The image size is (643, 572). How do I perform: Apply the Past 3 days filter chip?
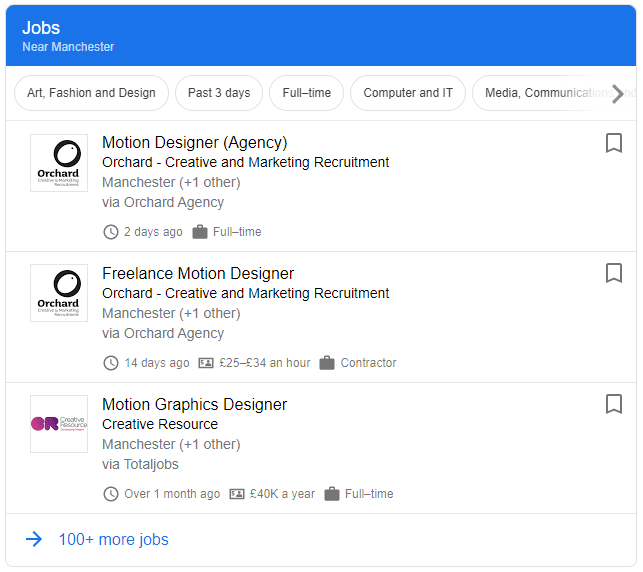[219, 93]
